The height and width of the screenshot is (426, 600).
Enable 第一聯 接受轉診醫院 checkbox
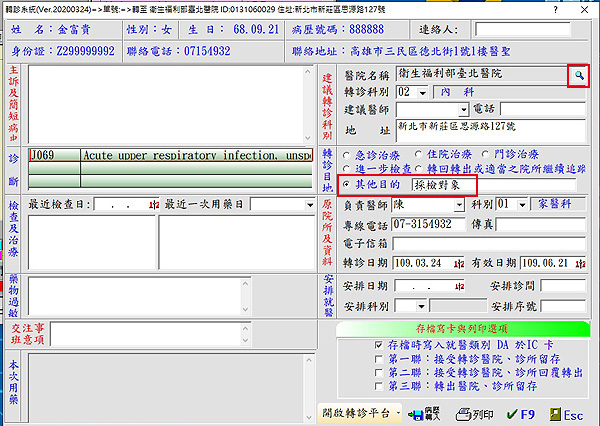coord(377,357)
